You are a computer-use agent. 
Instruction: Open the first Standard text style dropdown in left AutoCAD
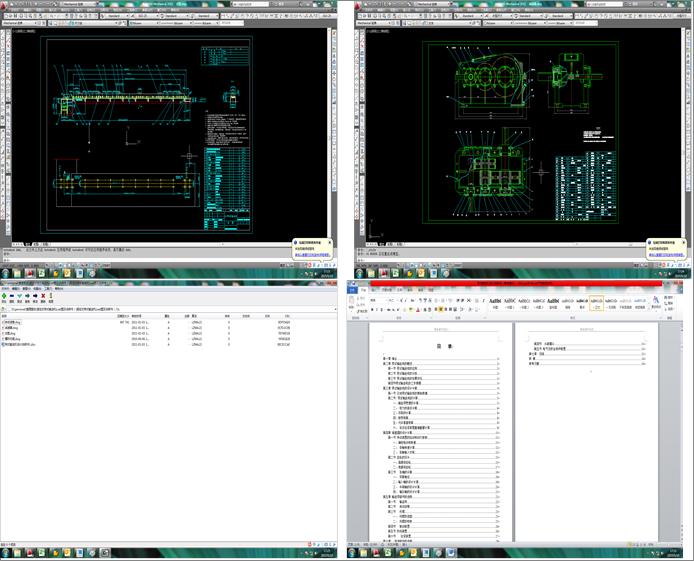[x=116, y=16]
